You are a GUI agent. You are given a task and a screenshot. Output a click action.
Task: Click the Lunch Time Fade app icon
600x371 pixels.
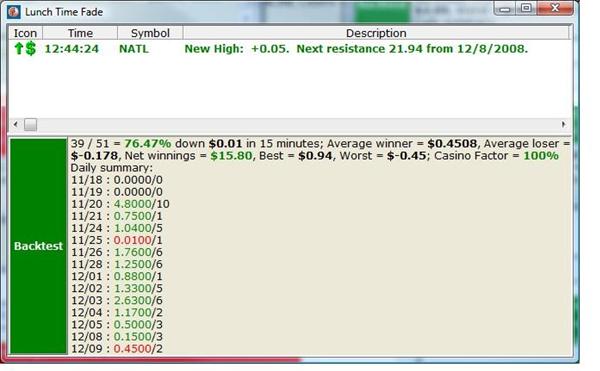[13, 12]
